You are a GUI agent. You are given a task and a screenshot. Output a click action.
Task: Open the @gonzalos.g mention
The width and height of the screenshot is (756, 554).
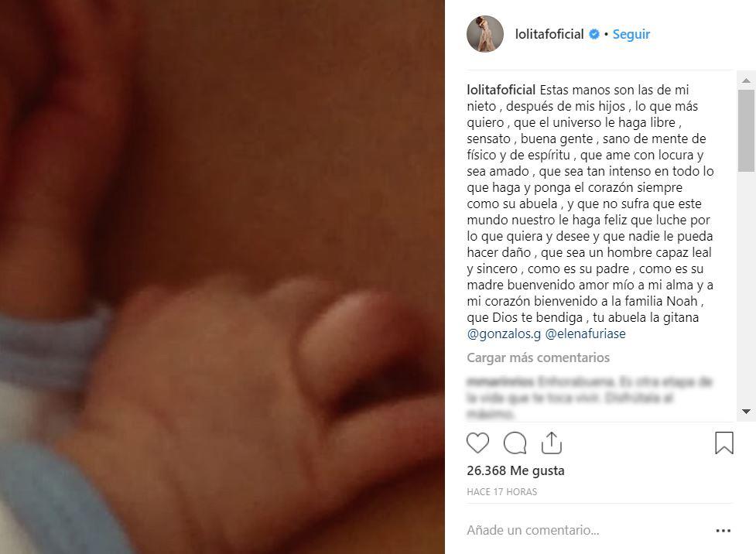pyautogui.click(x=504, y=333)
